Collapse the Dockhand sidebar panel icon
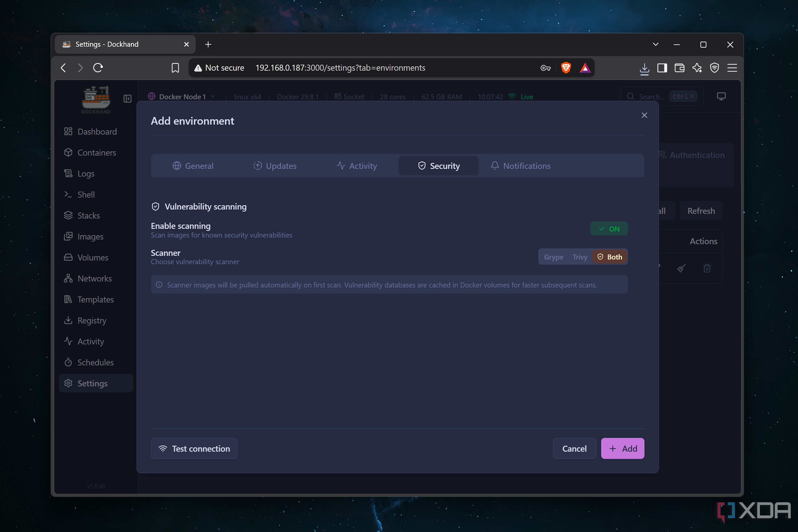The height and width of the screenshot is (532, 798). 128,98
